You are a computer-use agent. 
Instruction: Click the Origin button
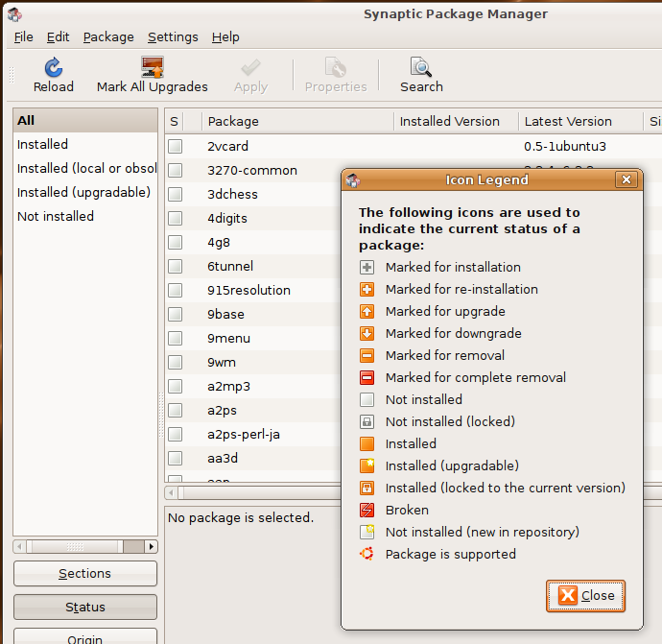pos(85,637)
